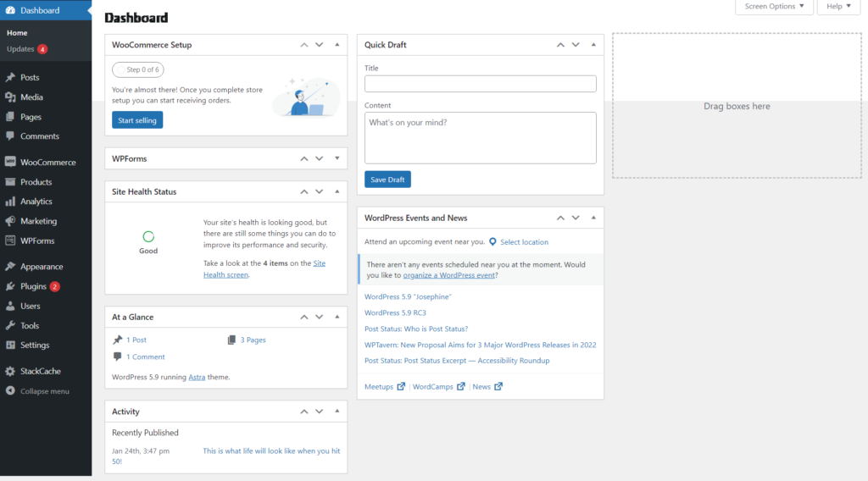The image size is (868, 481).
Task: Open the Help dropdown tab
Action: [x=838, y=7]
